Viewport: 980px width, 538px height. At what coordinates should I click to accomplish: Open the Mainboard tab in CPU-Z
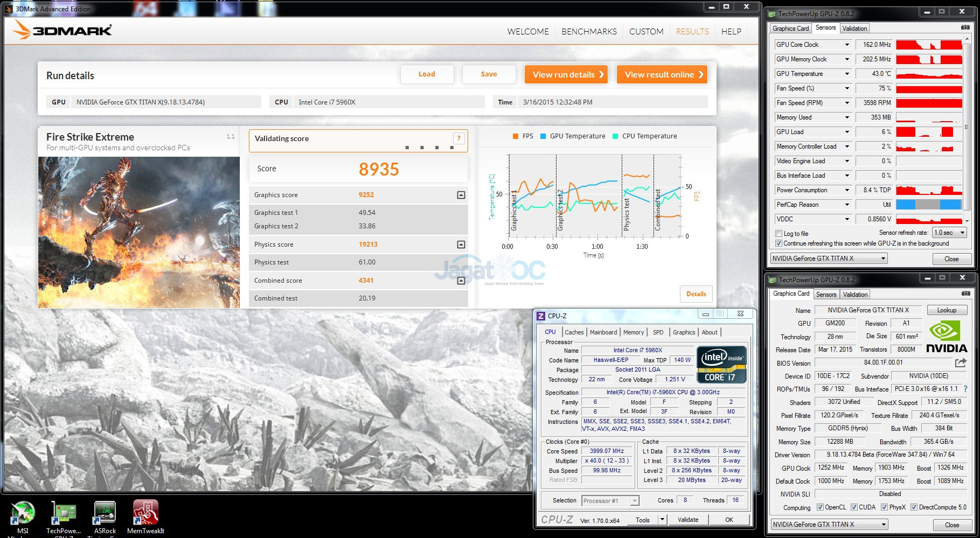[x=603, y=332]
